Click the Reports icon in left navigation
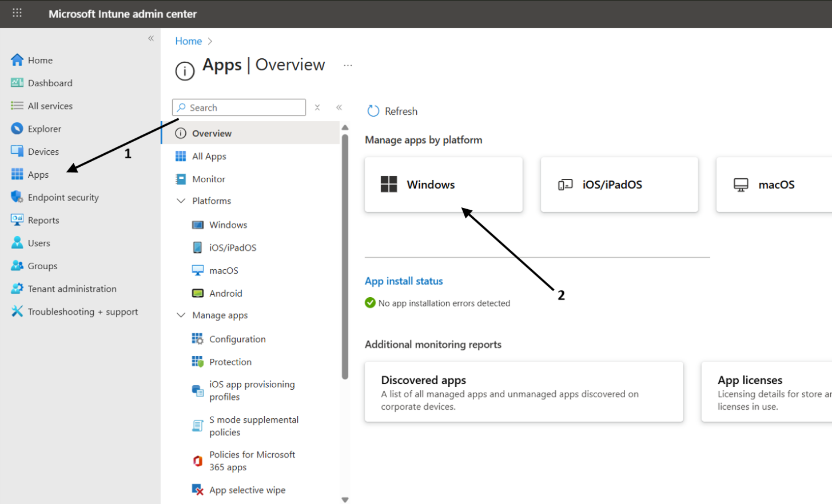The height and width of the screenshot is (504, 832). click(17, 220)
